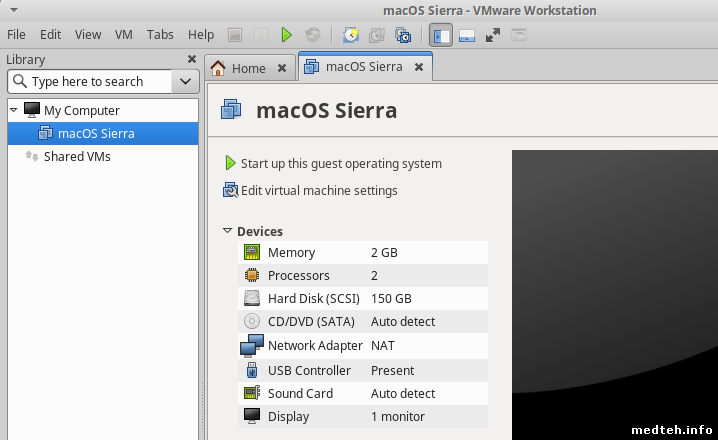Click the green Power On toolbar button

(286, 35)
